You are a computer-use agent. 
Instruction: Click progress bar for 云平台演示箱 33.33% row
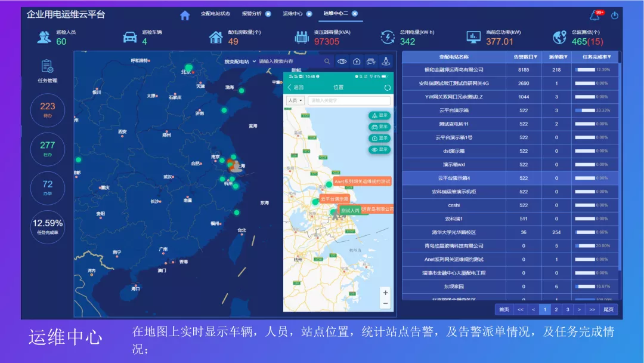(585, 110)
